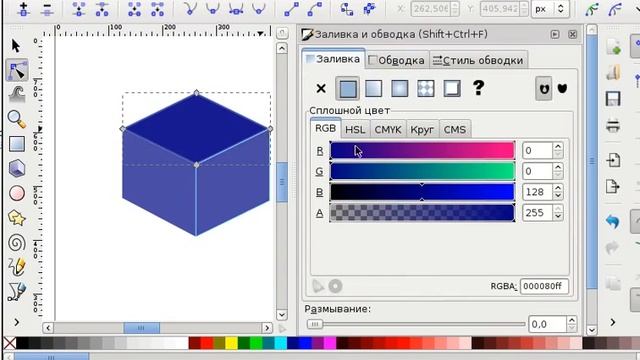Screen dimensions: 640x360
Task: Select the Rectangle tool
Action: click(x=17, y=144)
